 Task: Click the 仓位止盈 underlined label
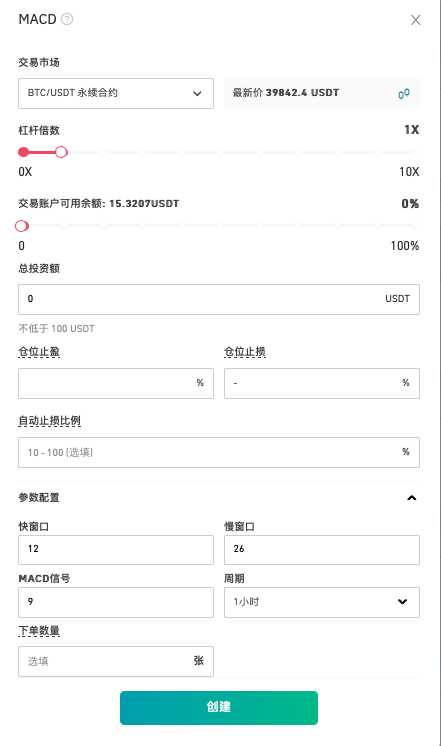(x=39, y=352)
